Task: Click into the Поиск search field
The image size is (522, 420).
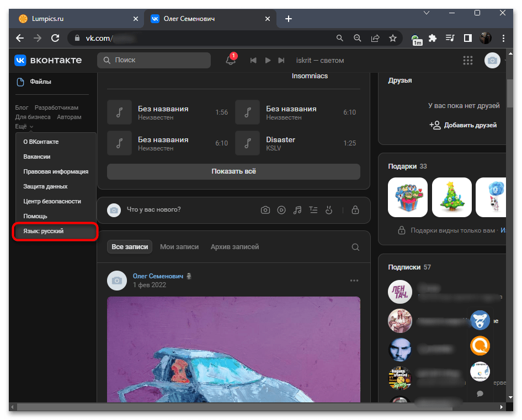Action: (154, 60)
